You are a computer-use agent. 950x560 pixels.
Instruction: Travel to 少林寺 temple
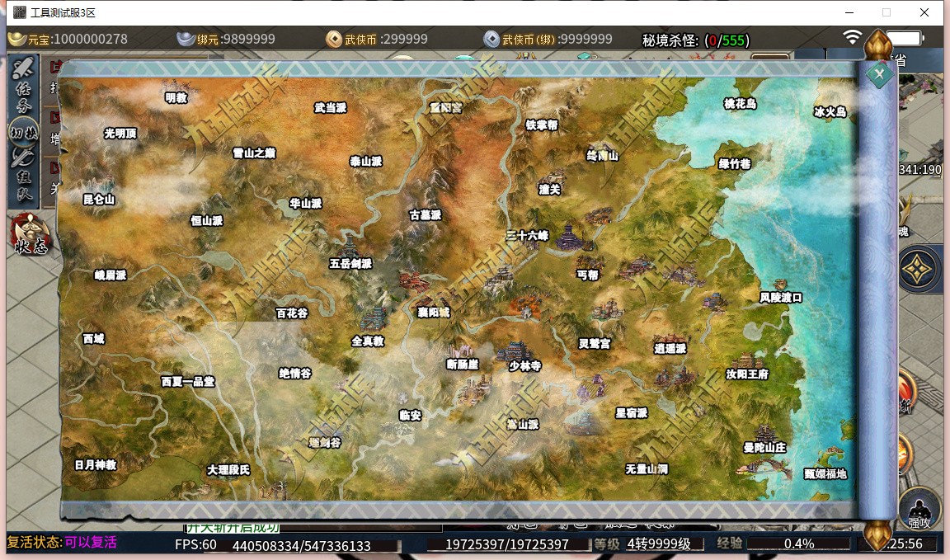[525, 366]
